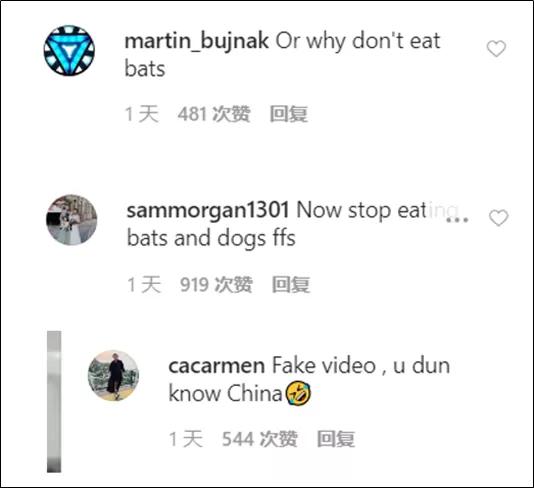Open the 544 次赞 likes list
The image size is (534, 488).
[260, 439]
